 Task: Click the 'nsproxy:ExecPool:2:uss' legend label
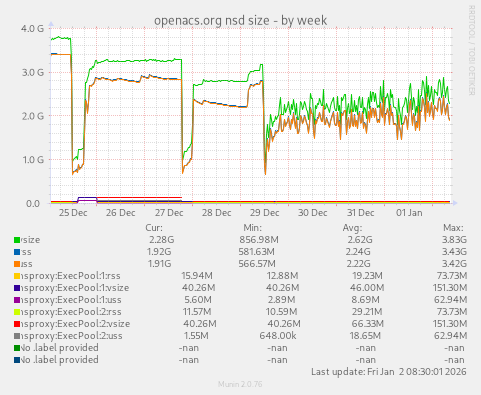(72, 336)
